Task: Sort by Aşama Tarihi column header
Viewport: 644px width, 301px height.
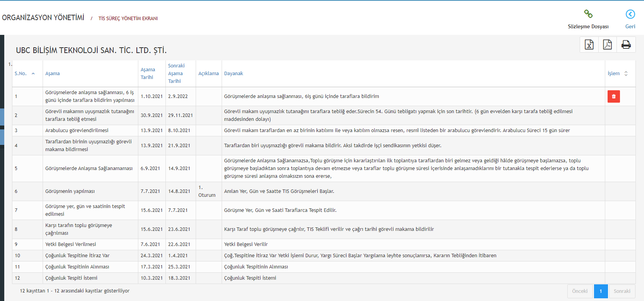Action: [148, 74]
